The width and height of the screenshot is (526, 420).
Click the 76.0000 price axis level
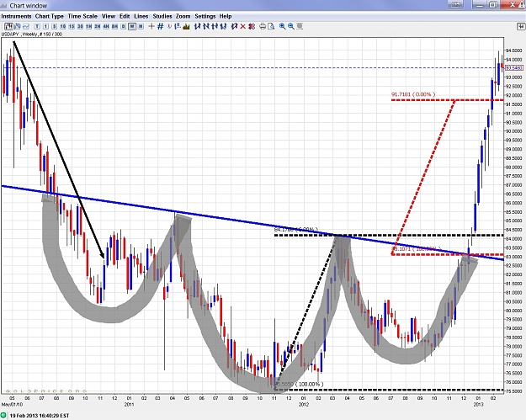(514, 382)
